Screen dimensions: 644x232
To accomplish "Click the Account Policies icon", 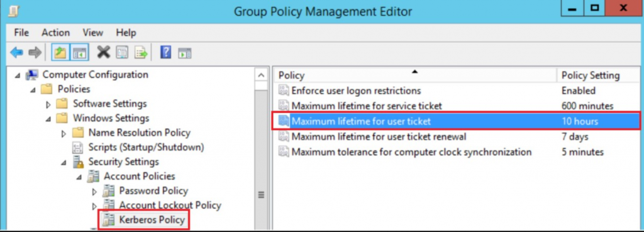I will 93,177.
